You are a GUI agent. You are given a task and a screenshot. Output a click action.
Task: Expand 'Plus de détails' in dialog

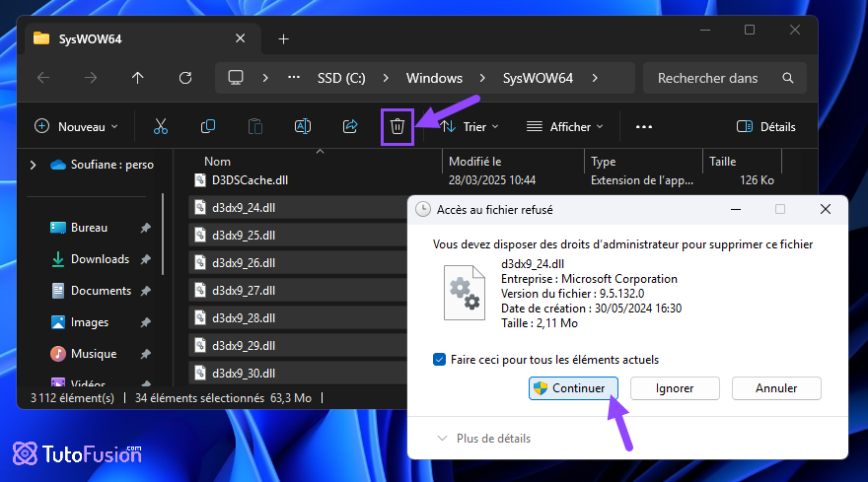484,439
